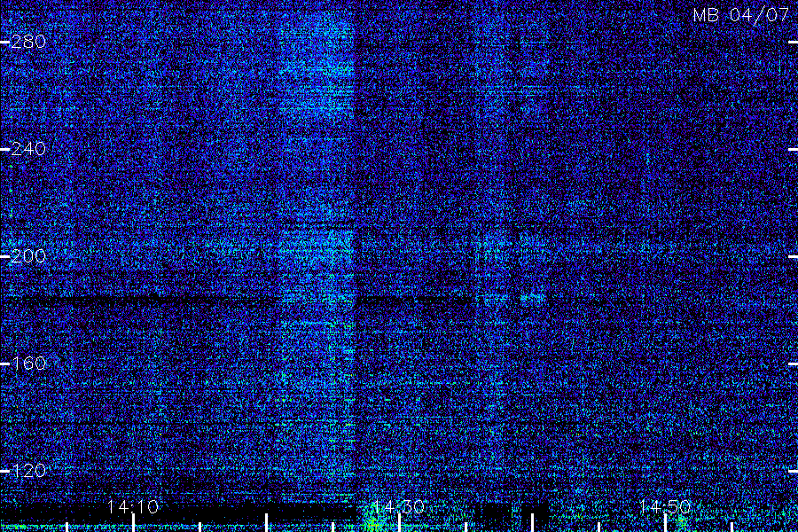Click the 160 frequency axis label
This screenshot has width=798, height=532.
(28, 364)
